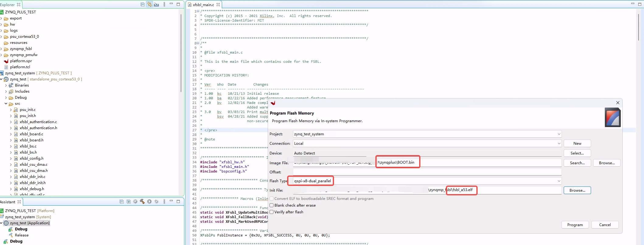Image resolution: width=644 pixels, height=245 pixels.
Task: Click the import icon in Explorer toolbar
Action: pyautogui.click(x=156, y=4)
